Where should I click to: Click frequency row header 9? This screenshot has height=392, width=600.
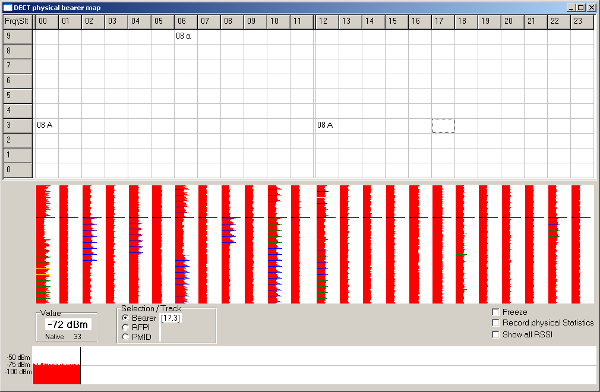point(18,37)
